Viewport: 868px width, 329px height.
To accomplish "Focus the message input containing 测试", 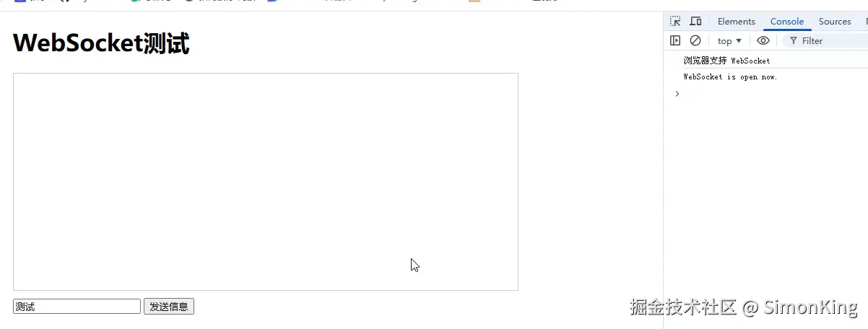I will coord(77,307).
